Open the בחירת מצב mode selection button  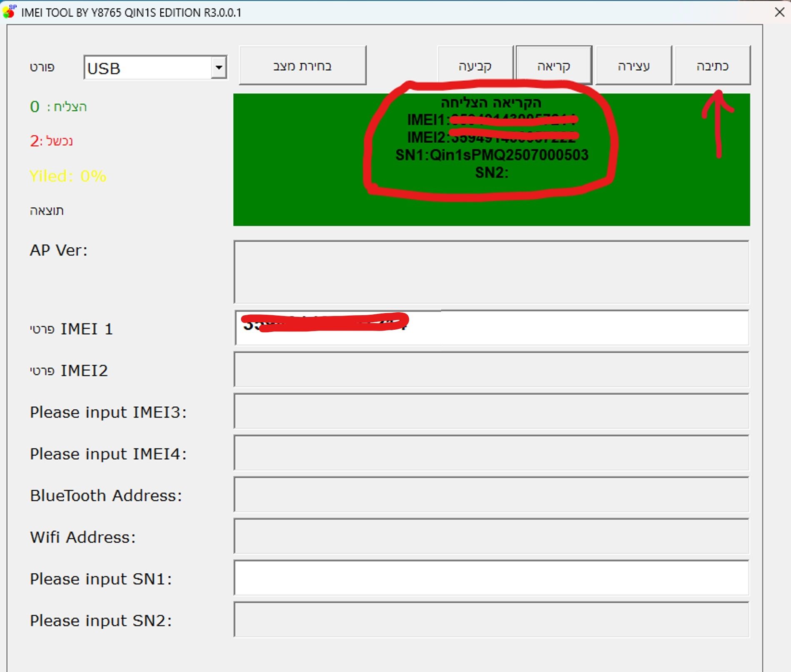pos(302,66)
